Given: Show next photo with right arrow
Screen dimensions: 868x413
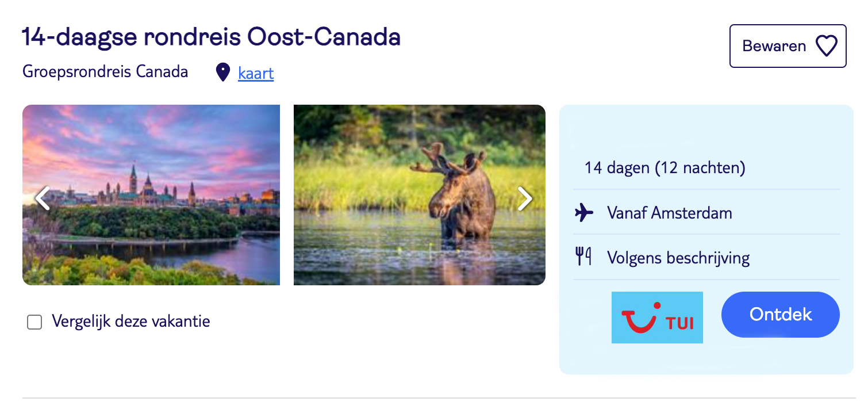Looking at the screenshot, I should click(x=524, y=198).
